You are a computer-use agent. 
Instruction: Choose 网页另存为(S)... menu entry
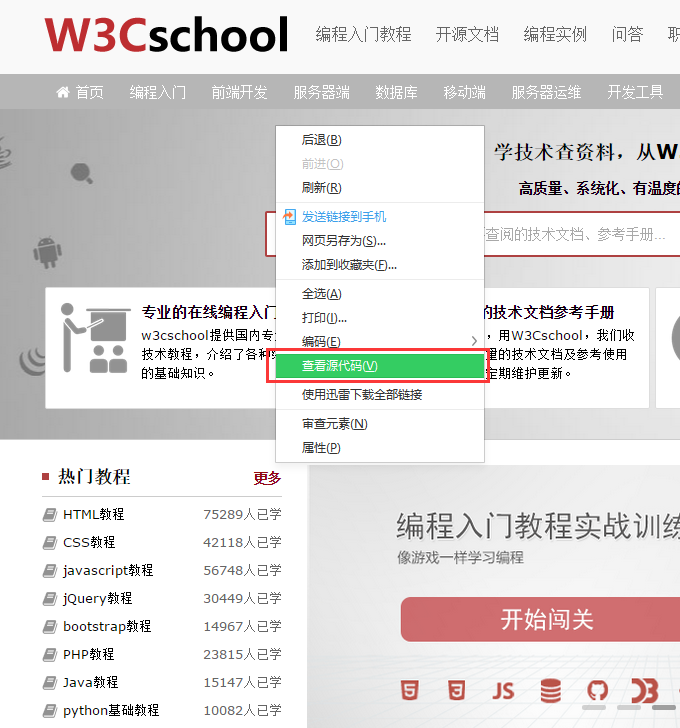click(380, 241)
